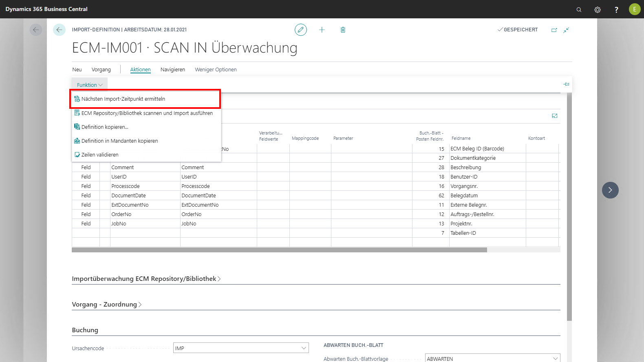Click the horizontal scrollbar under the table

(279, 250)
